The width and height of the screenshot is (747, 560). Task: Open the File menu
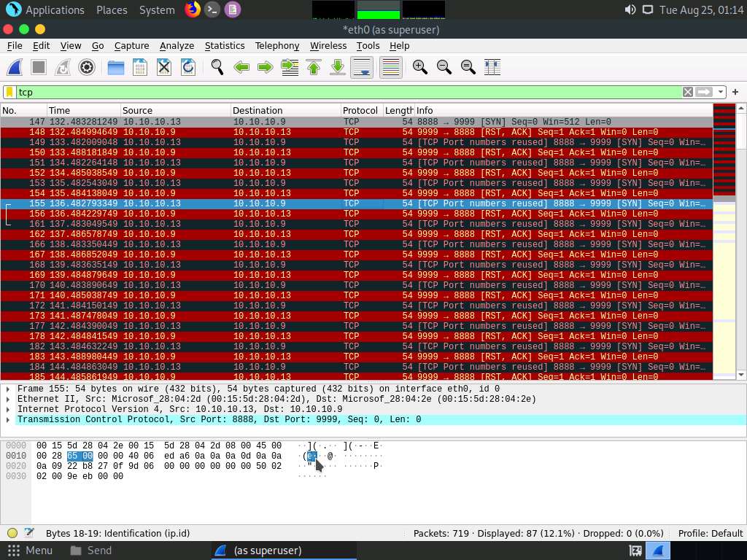point(15,46)
